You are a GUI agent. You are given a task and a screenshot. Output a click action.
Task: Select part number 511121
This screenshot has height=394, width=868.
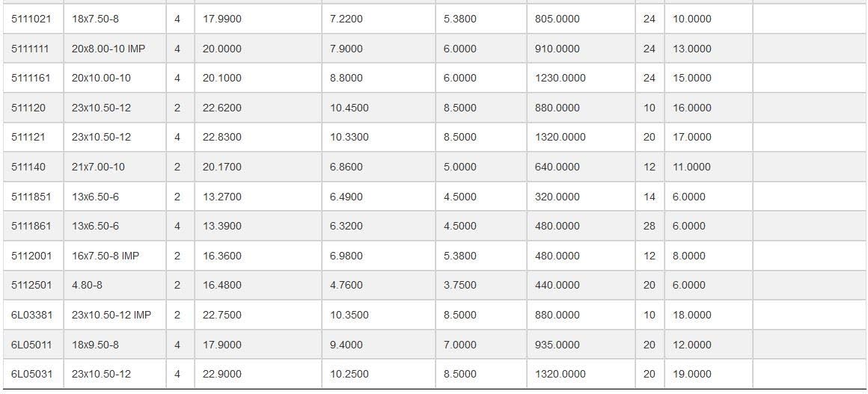28,138
